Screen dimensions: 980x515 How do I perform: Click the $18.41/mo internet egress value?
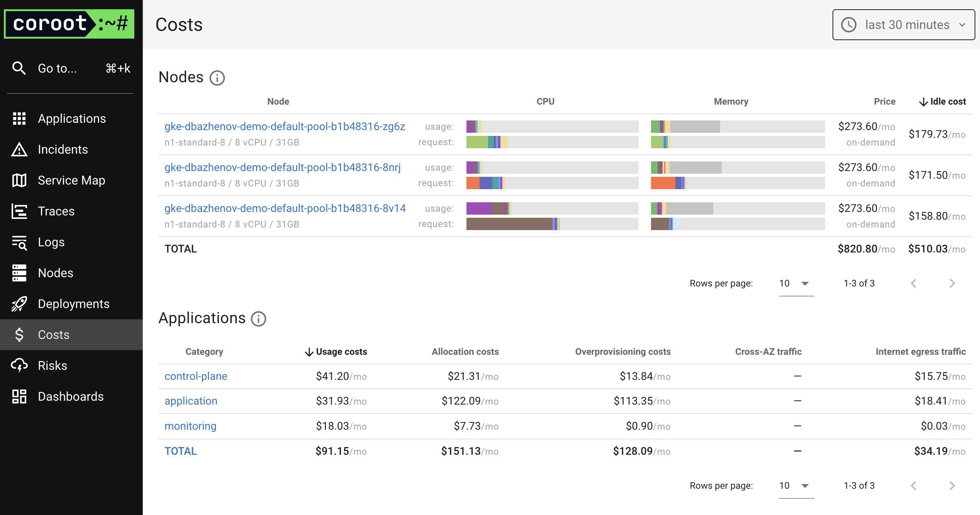coord(940,401)
